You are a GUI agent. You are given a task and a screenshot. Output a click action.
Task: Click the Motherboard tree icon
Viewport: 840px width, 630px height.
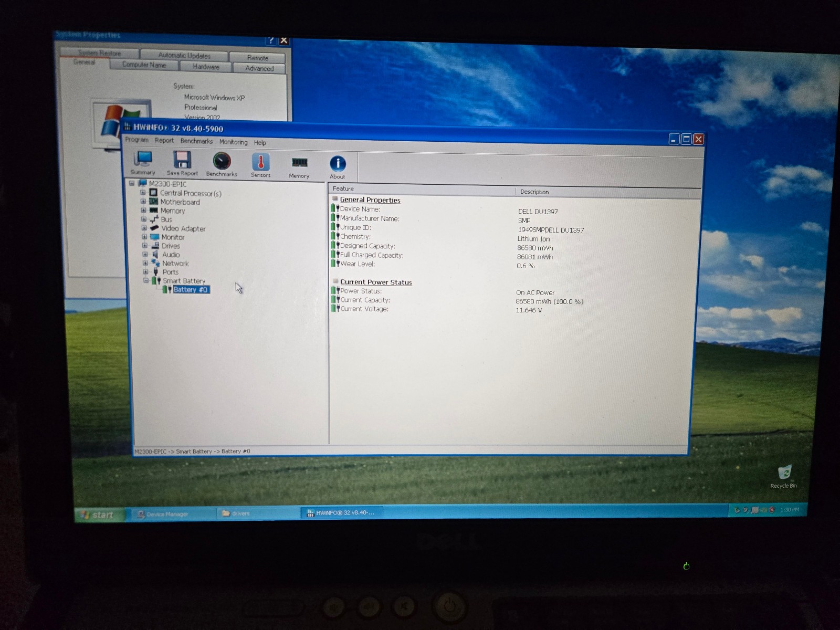coord(153,202)
